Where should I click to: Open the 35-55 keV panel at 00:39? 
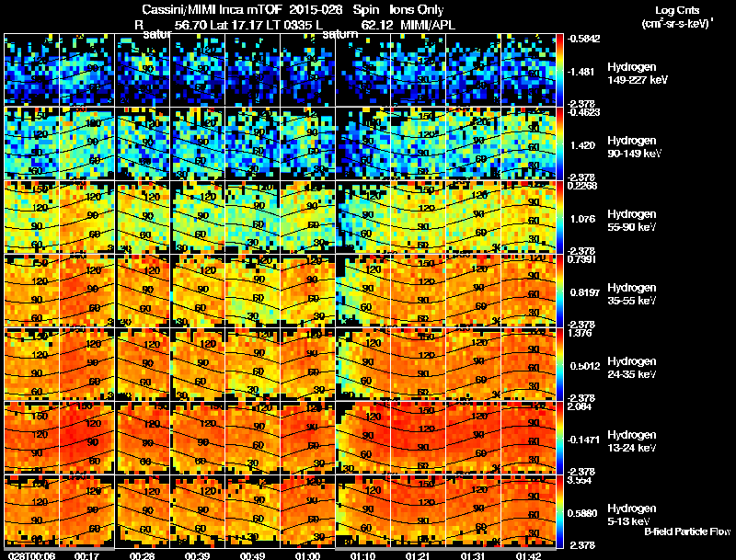click(x=198, y=291)
